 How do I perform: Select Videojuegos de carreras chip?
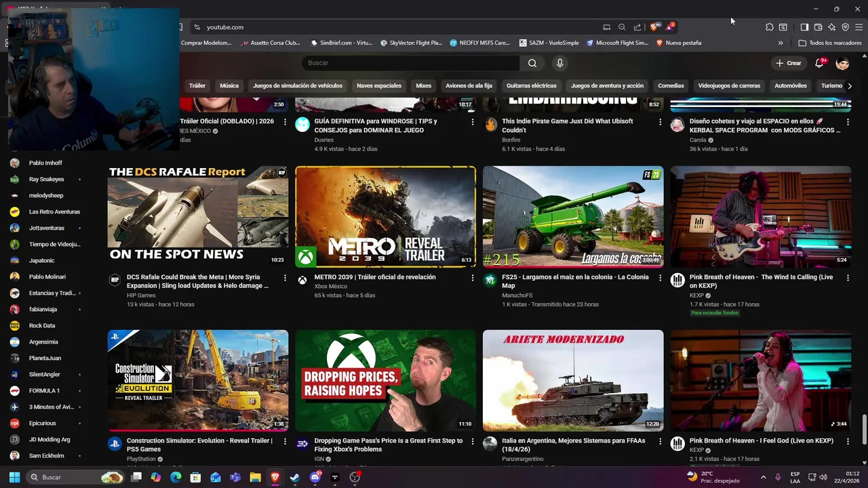tap(729, 85)
